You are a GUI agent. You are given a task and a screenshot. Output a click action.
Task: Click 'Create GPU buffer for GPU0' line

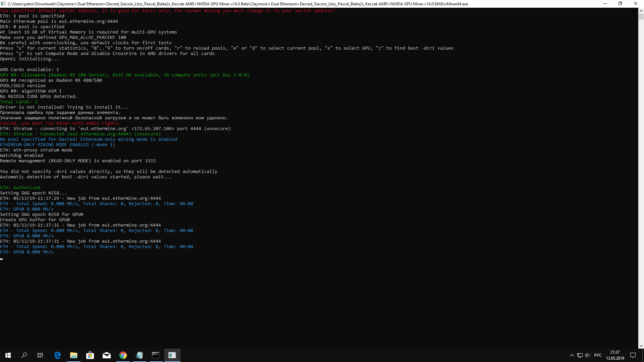[x=35, y=220]
